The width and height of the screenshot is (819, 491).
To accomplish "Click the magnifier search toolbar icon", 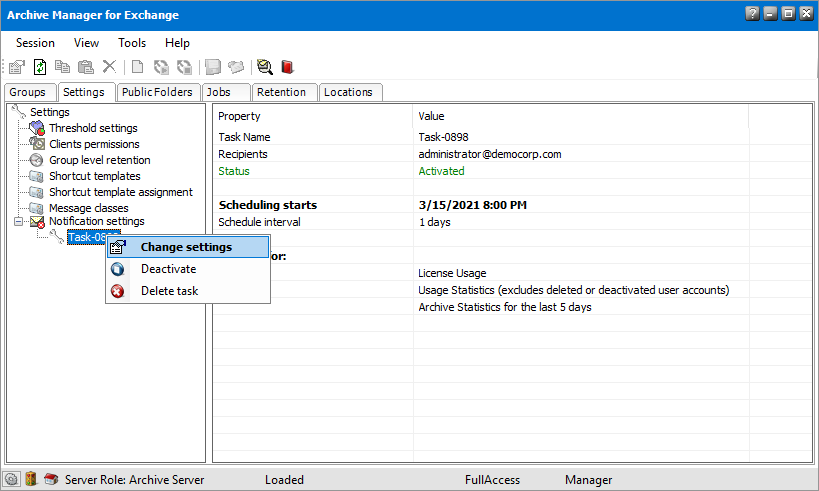I will [265, 67].
